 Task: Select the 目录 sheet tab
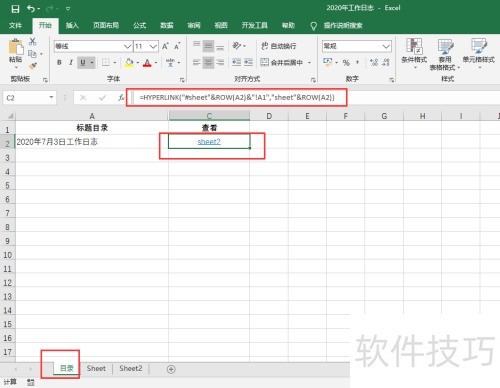pyautogui.click(x=66, y=368)
